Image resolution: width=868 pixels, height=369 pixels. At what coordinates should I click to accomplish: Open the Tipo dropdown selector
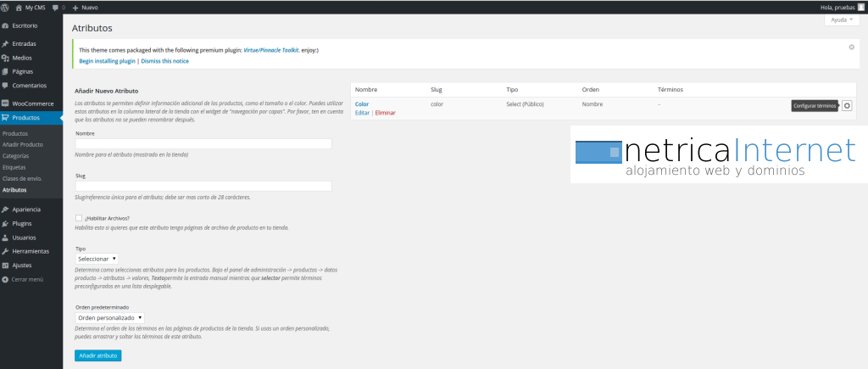[x=97, y=258]
